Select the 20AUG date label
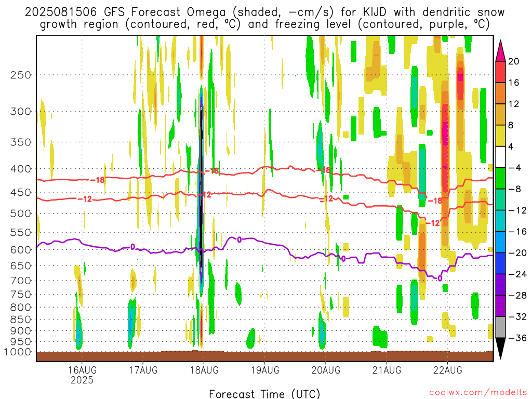This screenshot has height=399, width=532. [326, 370]
